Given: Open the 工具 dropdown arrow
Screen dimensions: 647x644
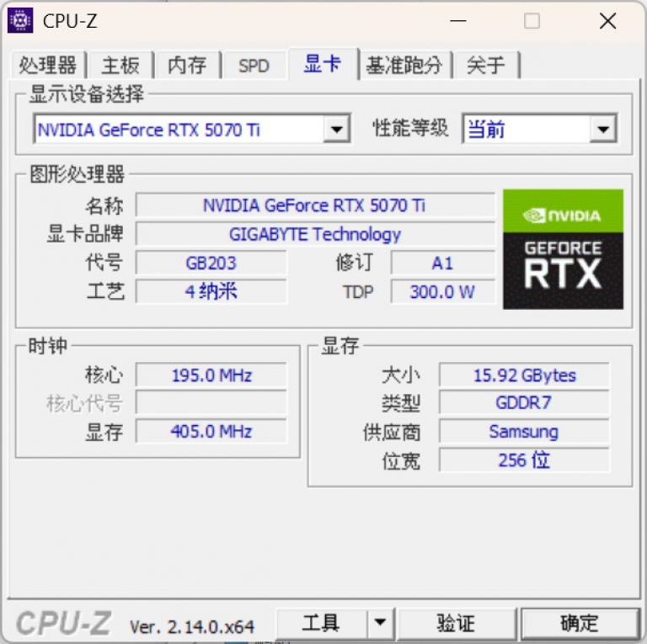Looking at the screenshot, I should click(380, 623).
